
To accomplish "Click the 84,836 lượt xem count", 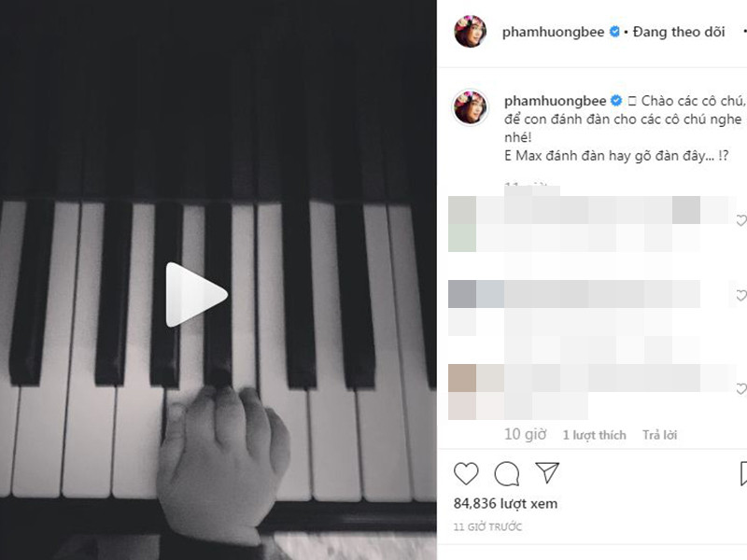I will tap(505, 503).
